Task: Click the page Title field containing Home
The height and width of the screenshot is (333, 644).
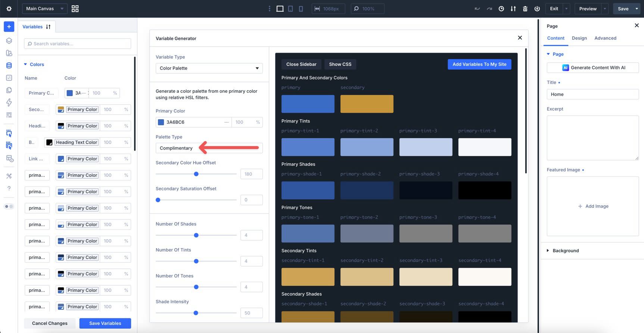Action: [x=593, y=94]
